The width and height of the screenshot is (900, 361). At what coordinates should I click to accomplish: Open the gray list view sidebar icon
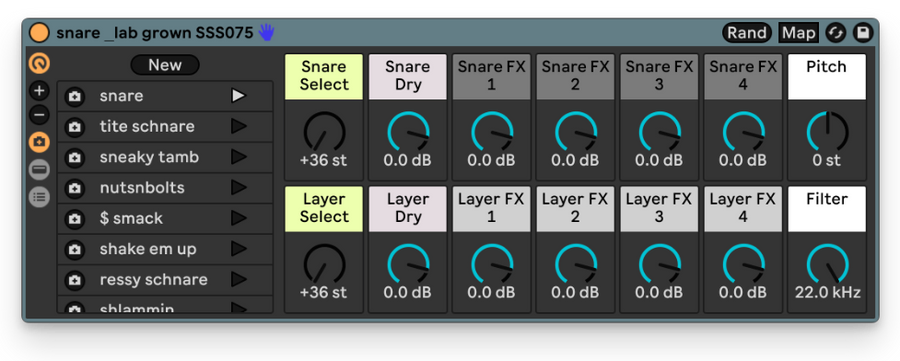pyautogui.click(x=40, y=197)
